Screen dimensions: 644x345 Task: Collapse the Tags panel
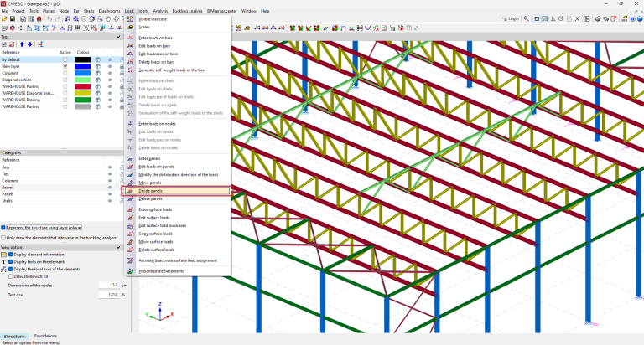pyautogui.click(x=120, y=37)
